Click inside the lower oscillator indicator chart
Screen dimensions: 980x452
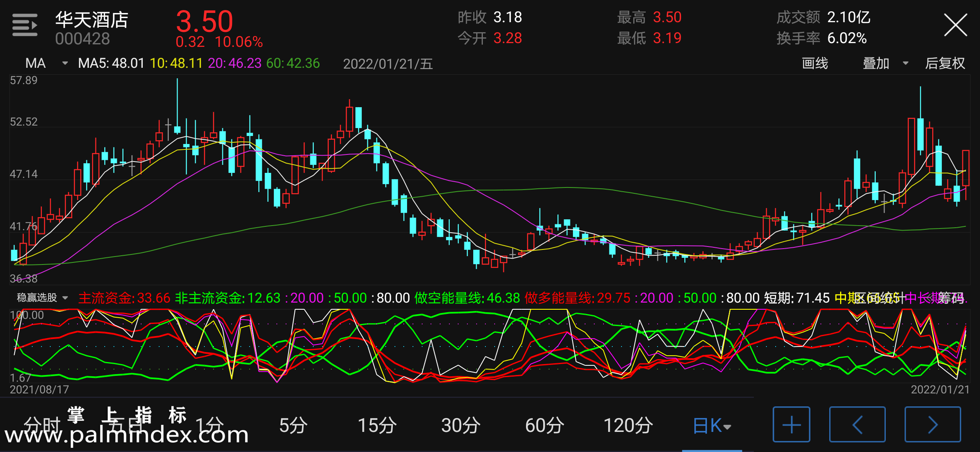coord(490,346)
